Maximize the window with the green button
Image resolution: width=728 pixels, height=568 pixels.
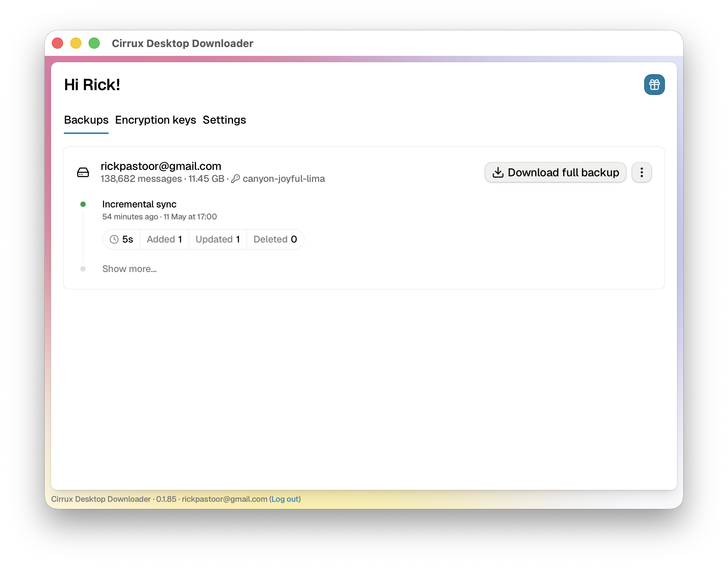(94, 43)
